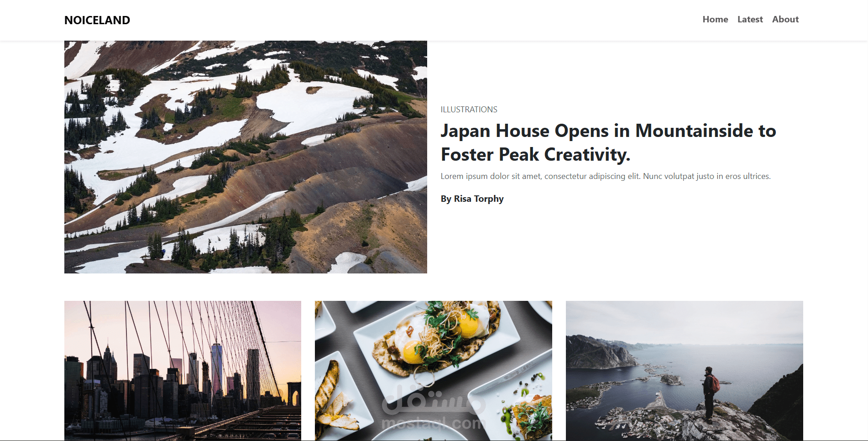Open the coastal cliff overlook thumbnail
Viewport: 868px width, 441px height.
(x=685, y=371)
